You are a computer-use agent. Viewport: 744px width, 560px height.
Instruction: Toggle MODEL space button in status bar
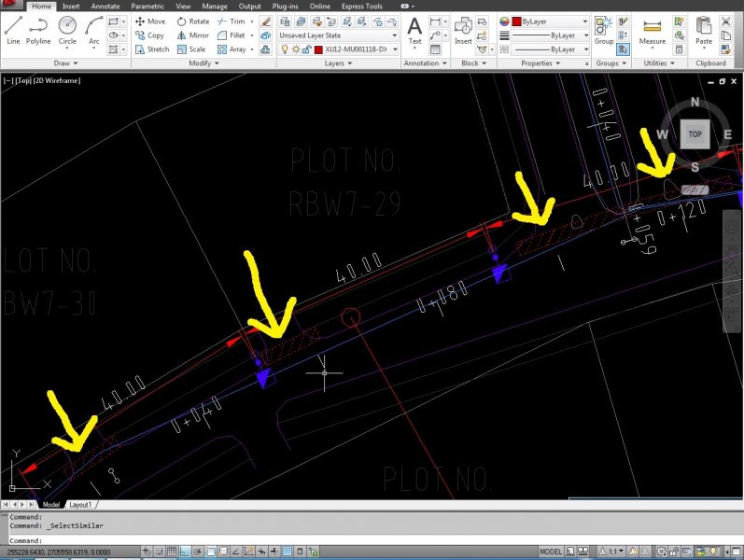tap(551, 552)
